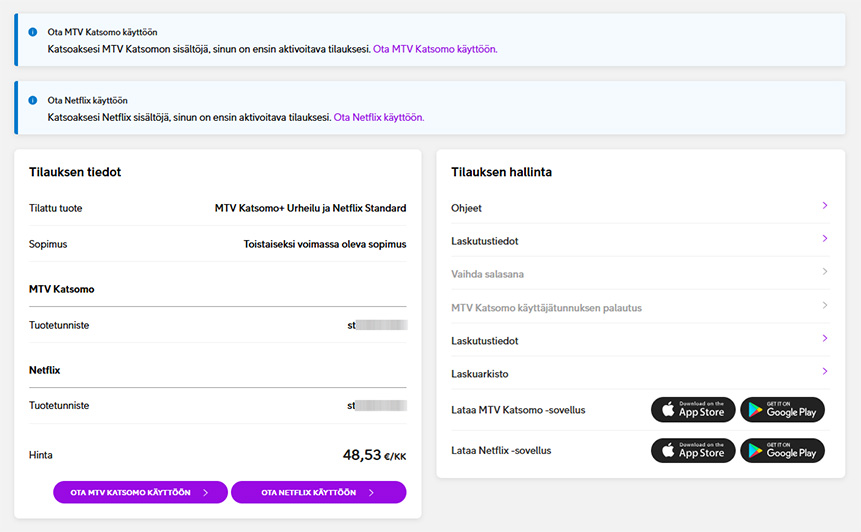Click 'MTV Katsomo+ Urheilu ja Netflix Standard' text
Viewport: 861px width, 532px height.
pos(310,208)
